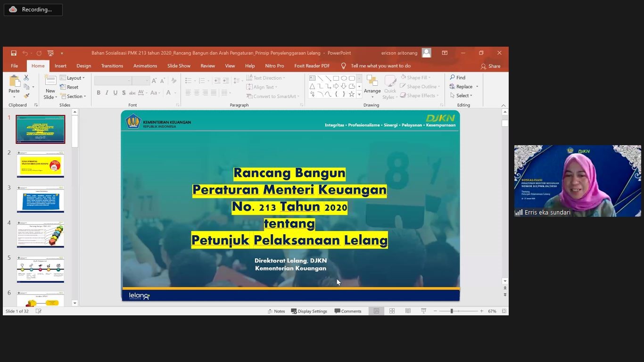Switch to Normal view in status bar
The image size is (644, 362).
376,311
